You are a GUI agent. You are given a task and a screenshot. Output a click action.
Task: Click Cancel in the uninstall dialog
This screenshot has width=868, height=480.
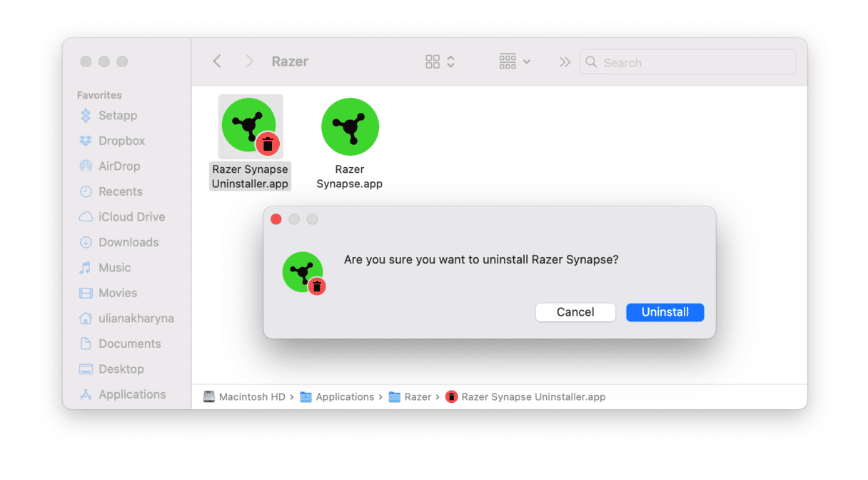[x=575, y=312]
